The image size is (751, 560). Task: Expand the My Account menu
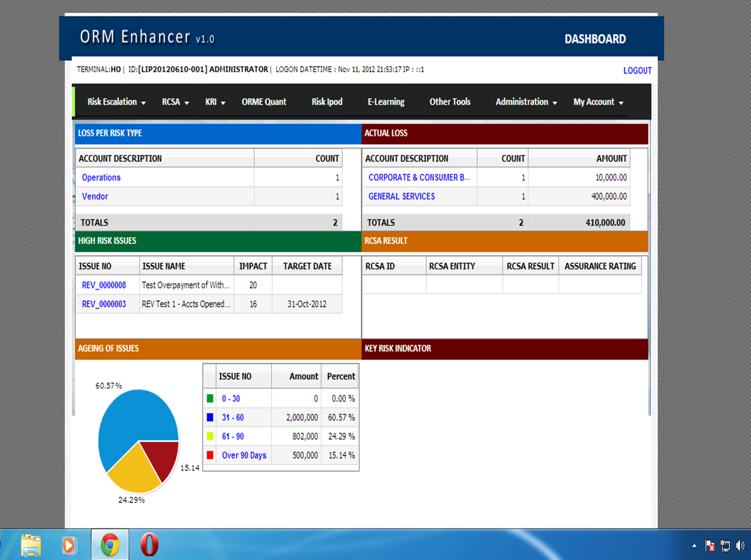coord(594,102)
